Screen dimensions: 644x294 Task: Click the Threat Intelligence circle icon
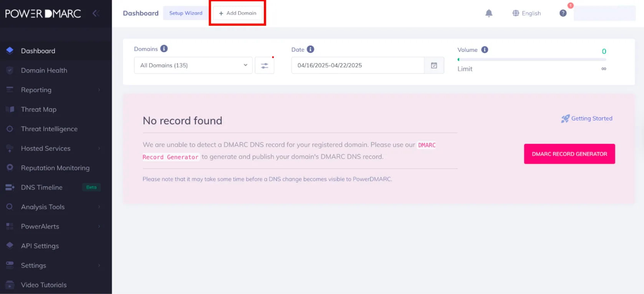click(10, 129)
